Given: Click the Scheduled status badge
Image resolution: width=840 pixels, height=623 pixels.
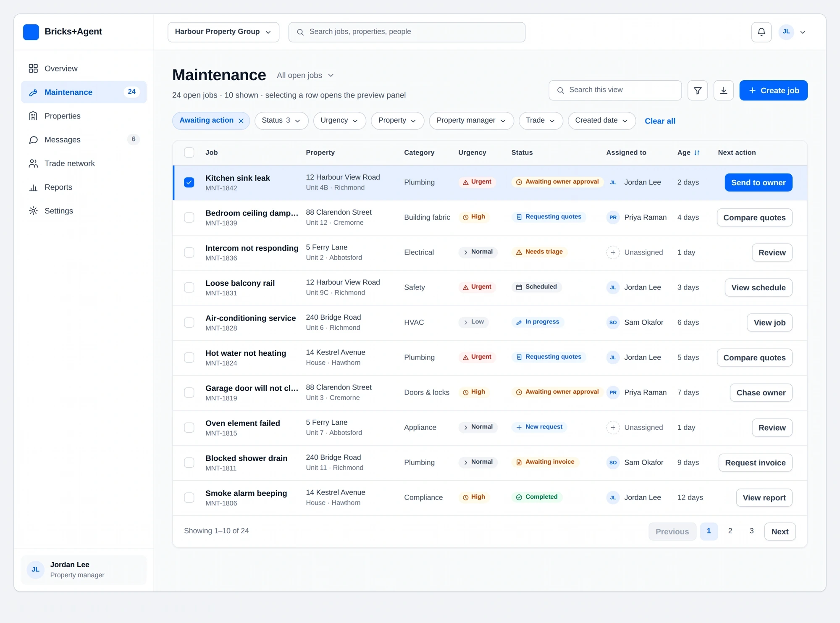Looking at the screenshot, I should (x=536, y=287).
